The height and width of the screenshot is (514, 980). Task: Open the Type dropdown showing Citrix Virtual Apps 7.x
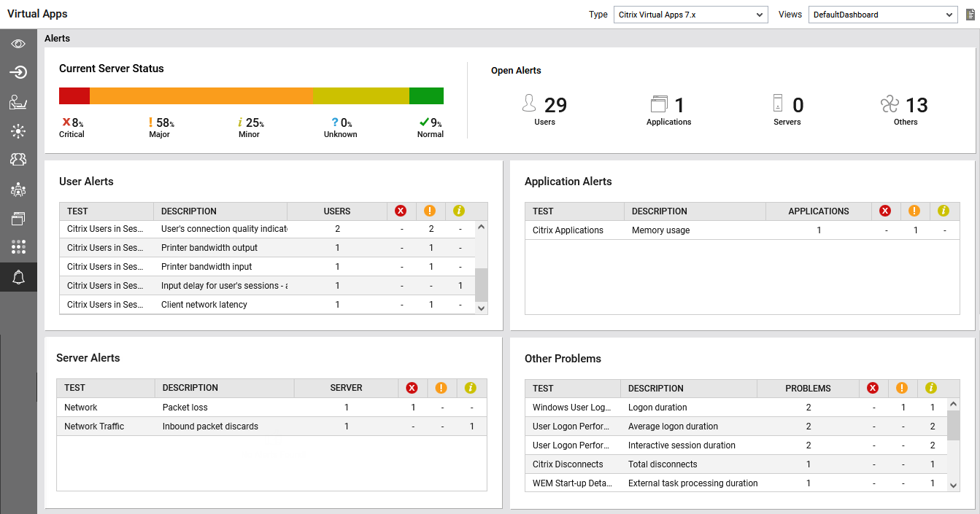[690, 15]
